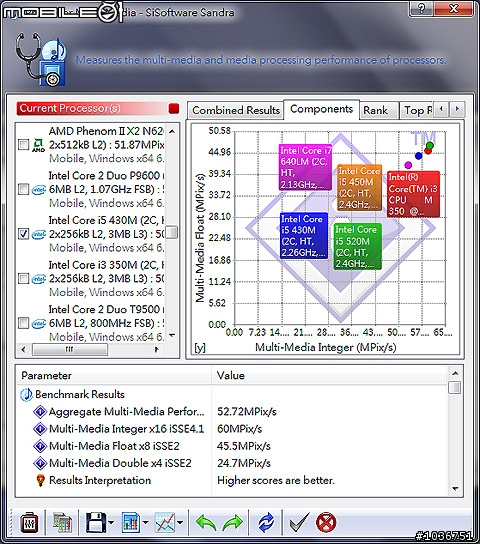Switch to the Combined Results tab

click(236, 110)
